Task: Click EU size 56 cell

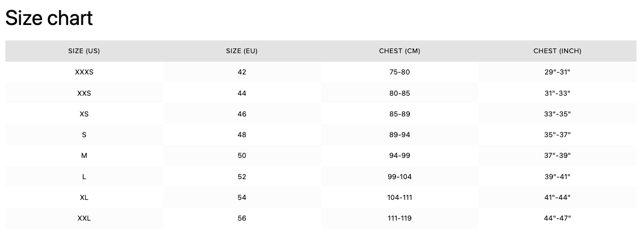Action: coord(242,218)
